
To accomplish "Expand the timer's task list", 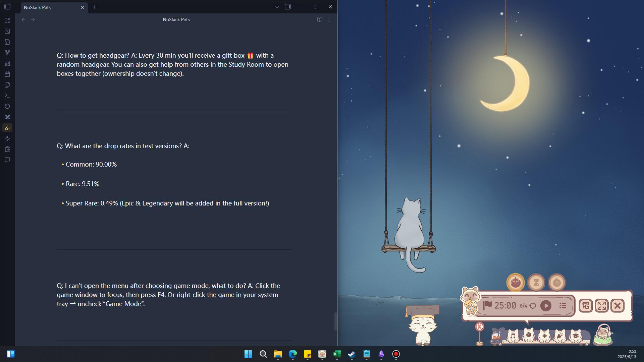I will [x=563, y=306].
